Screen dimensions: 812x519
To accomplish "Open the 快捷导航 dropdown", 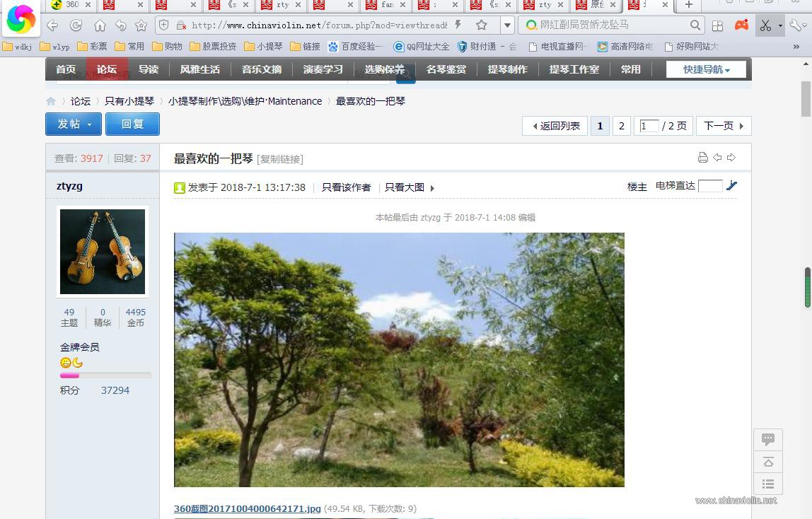I will click(x=707, y=69).
